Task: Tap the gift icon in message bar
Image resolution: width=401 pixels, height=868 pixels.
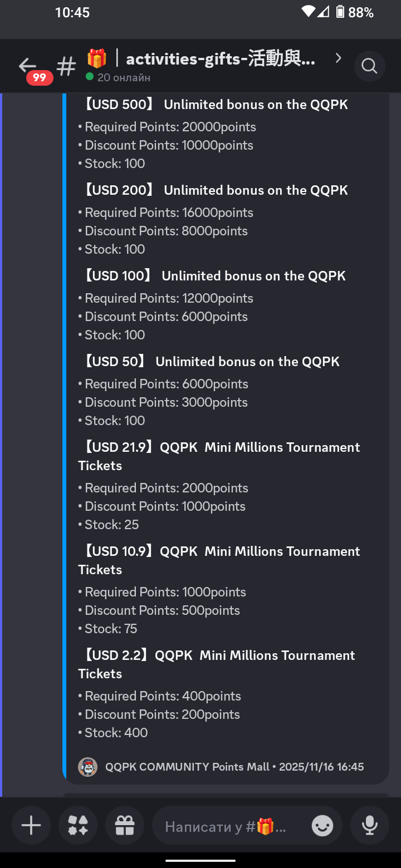Action: click(x=125, y=826)
